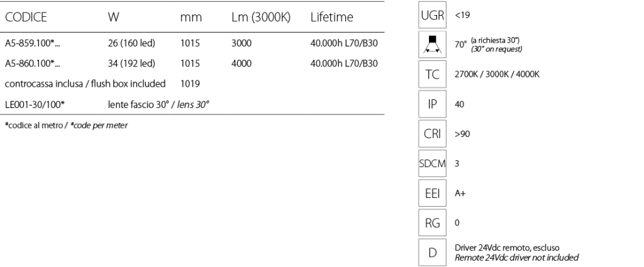
Task: Click the UGR icon box
Action: tap(432, 15)
